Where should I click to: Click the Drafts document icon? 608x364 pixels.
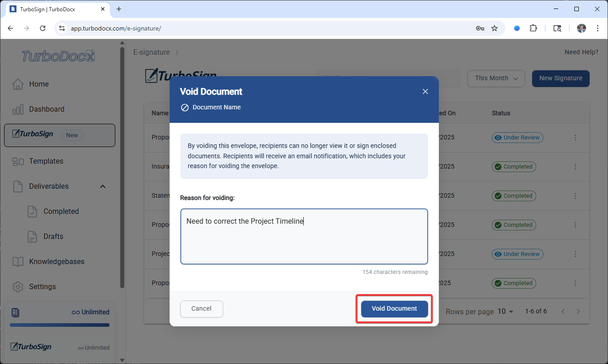point(32,236)
